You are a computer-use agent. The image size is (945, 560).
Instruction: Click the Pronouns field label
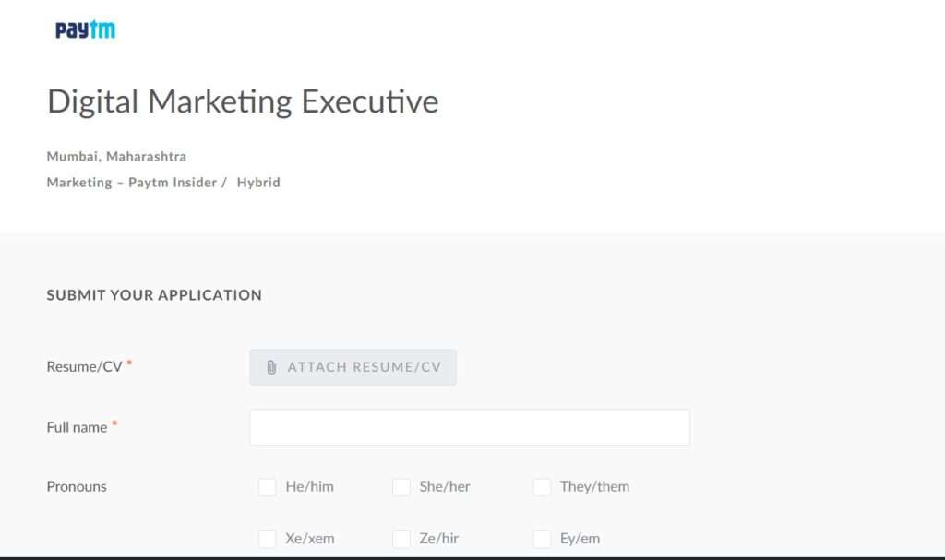click(x=76, y=486)
